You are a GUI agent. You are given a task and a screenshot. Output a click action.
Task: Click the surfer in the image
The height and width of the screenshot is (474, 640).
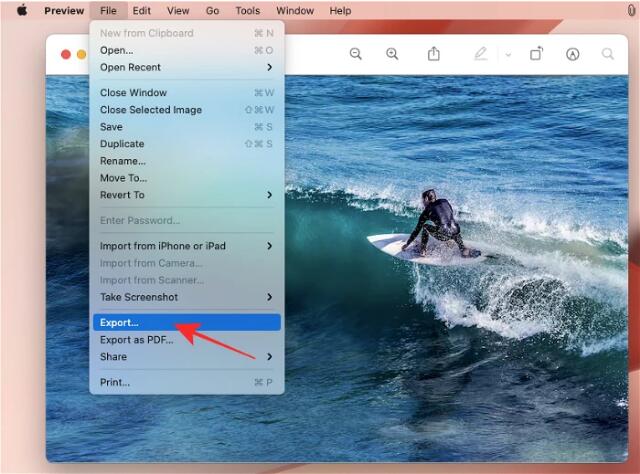click(x=436, y=220)
